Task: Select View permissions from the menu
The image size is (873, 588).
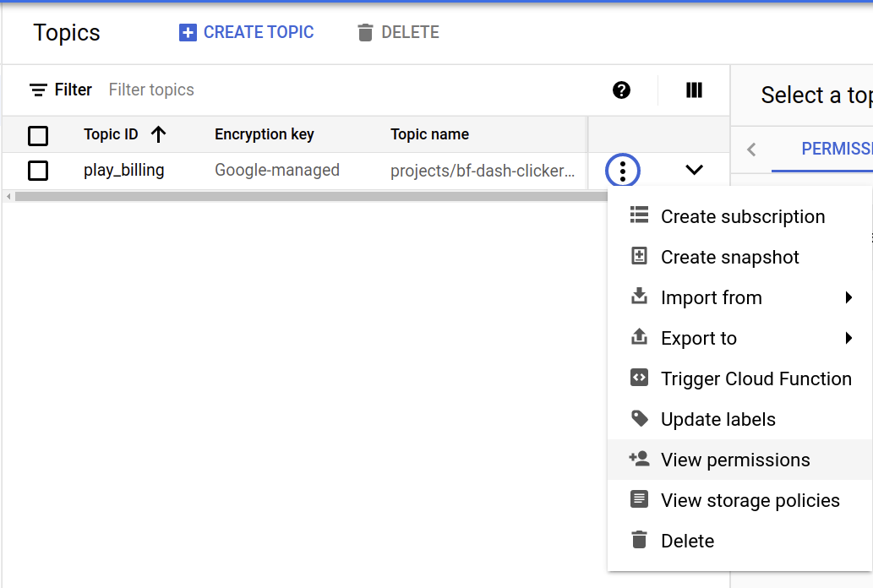Action: (x=735, y=460)
